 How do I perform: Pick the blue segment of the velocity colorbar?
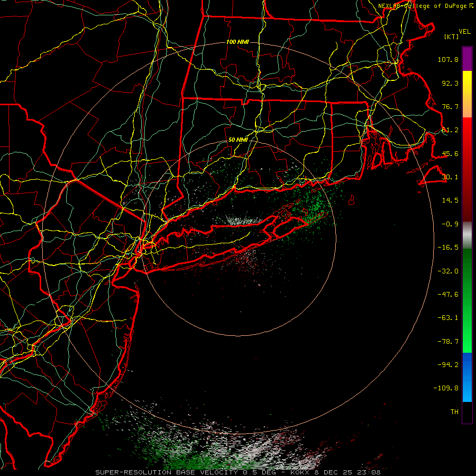pos(467,377)
